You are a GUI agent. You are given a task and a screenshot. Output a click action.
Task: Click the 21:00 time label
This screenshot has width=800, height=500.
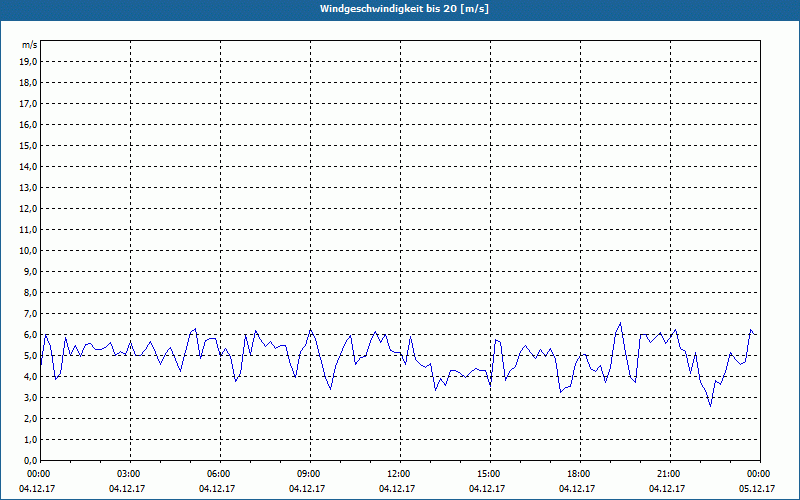(670, 474)
